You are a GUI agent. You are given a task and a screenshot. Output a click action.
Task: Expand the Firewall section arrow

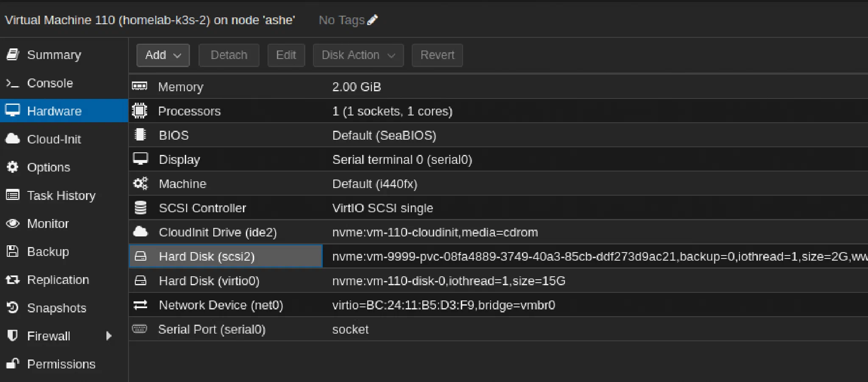click(109, 336)
